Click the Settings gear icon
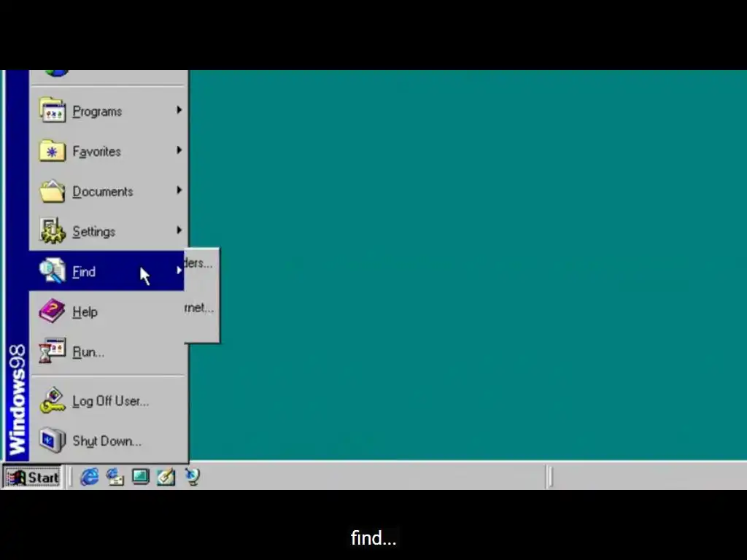Viewport: 747px width, 560px height. (x=53, y=231)
